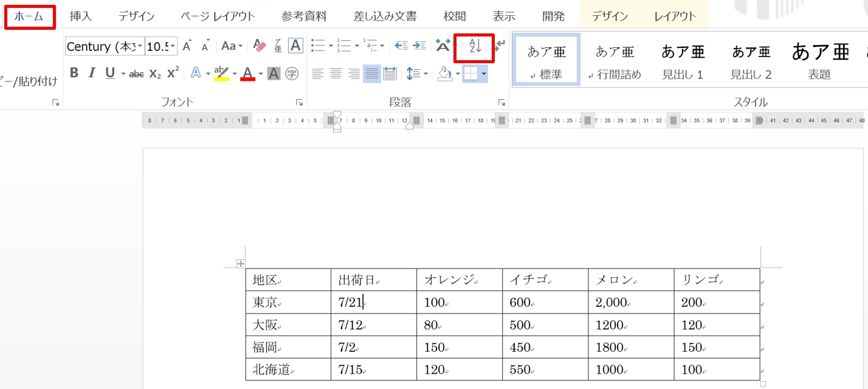Decrease indent of paragraph
The height and width of the screenshot is (389, 868).
click(x=401, y=46)
